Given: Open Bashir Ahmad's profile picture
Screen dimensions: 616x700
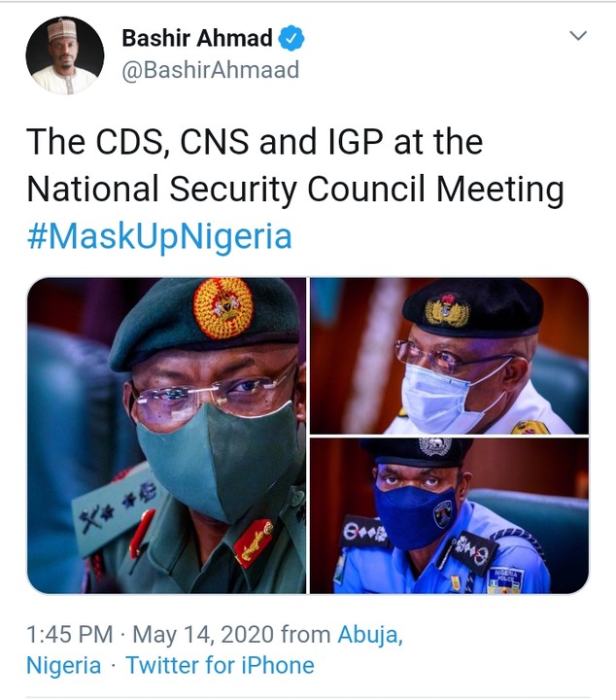Looking at the screenshot, I should 62,54.
